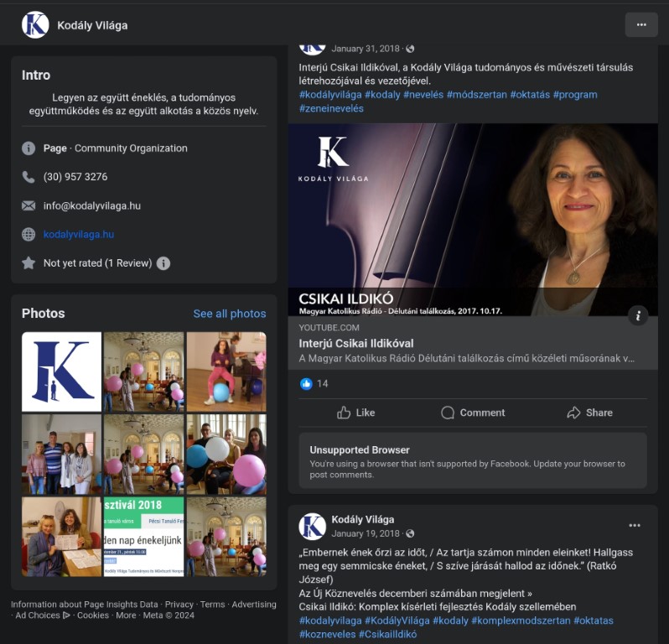Open the group photo of four people standing

(61, 454)
